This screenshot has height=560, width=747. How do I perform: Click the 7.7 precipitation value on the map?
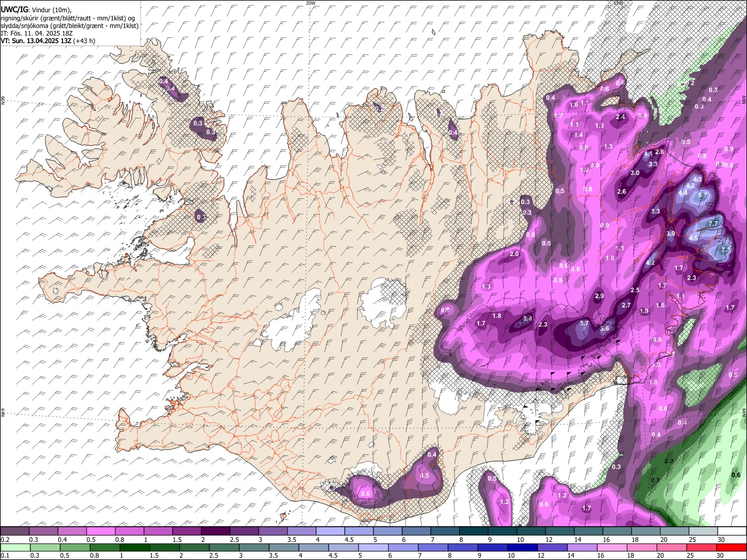(713, 223)
